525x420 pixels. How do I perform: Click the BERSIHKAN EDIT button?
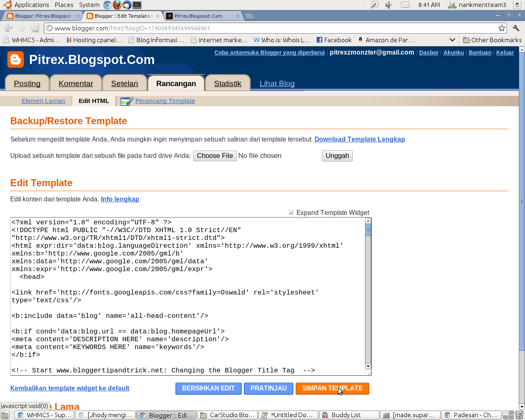point(208,388)
